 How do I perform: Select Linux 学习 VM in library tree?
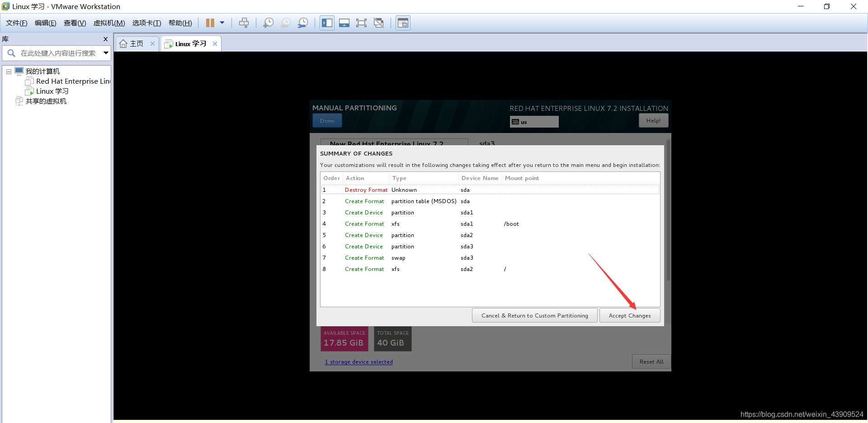[52, 91]
